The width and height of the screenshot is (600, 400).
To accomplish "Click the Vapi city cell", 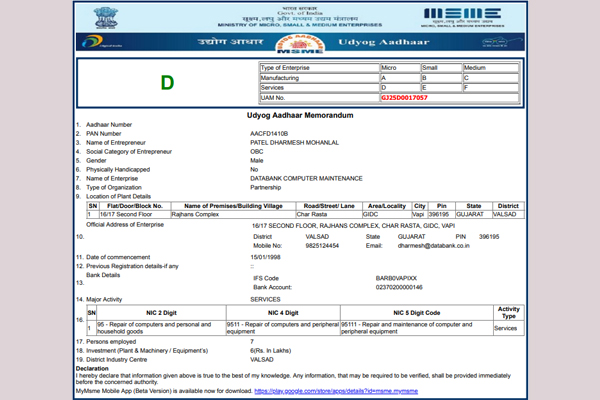I will coord(420,214).
